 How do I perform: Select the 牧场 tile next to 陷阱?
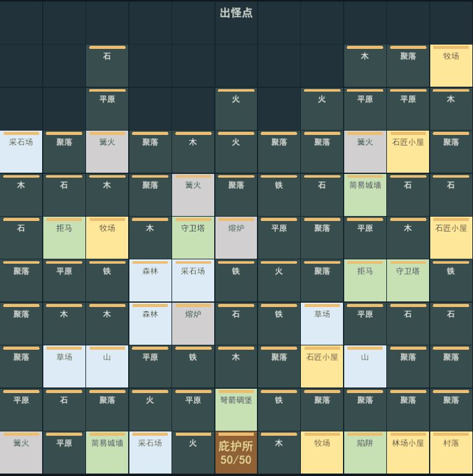click(x=322, y=452)
